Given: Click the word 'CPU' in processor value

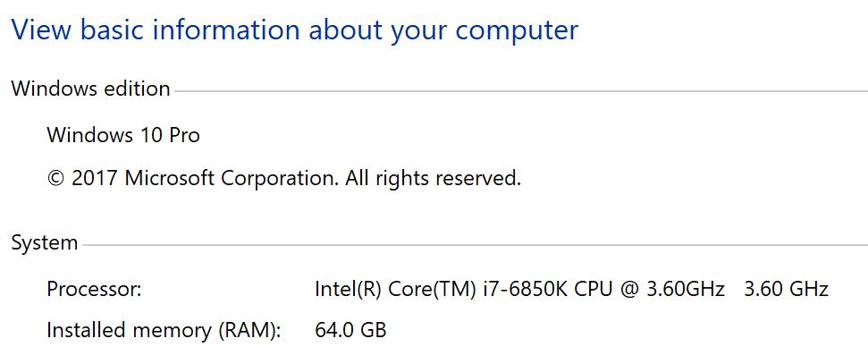Looking at the screenshot, I should pyautogui.click(x=594, y=289).
